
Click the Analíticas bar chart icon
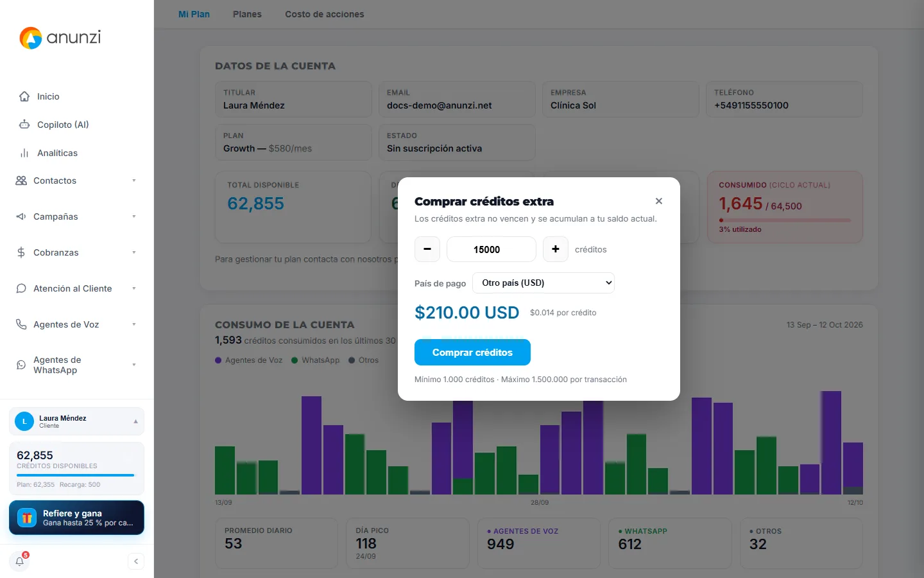point(24,153)
